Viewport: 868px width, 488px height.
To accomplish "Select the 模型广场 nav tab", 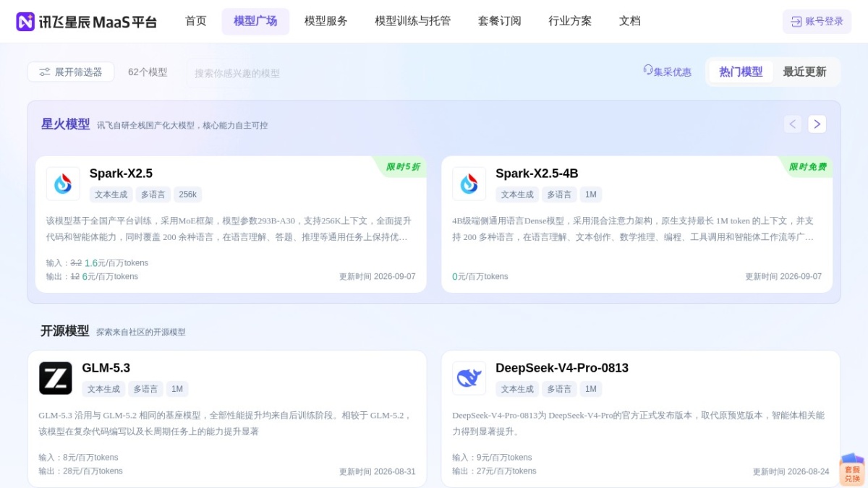I will (255, 21).
